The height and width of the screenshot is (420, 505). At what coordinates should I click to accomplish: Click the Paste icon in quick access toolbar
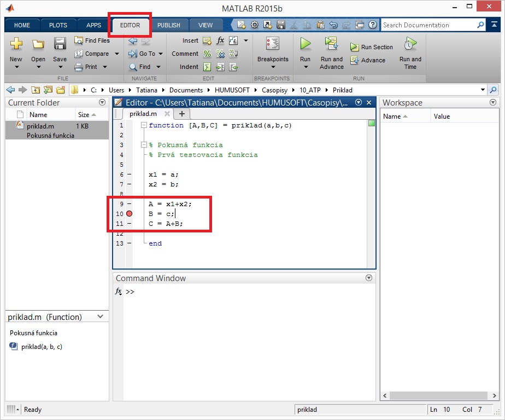[x=320, y=25]
